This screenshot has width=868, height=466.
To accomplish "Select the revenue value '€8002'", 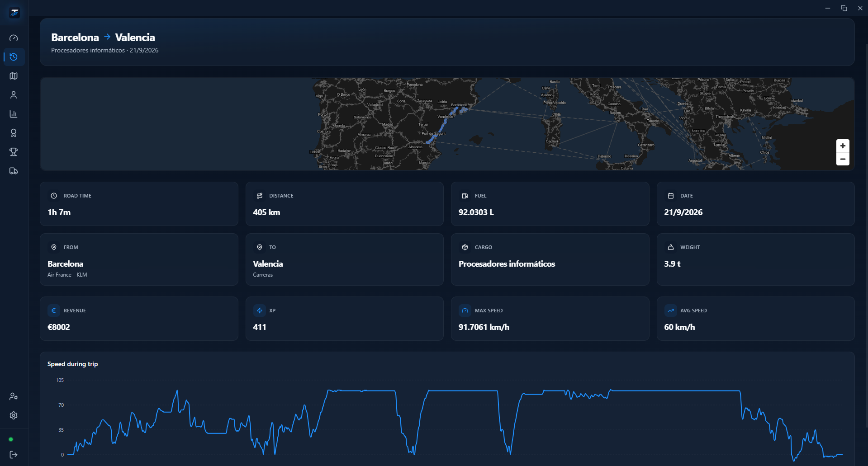I will 59,327.
